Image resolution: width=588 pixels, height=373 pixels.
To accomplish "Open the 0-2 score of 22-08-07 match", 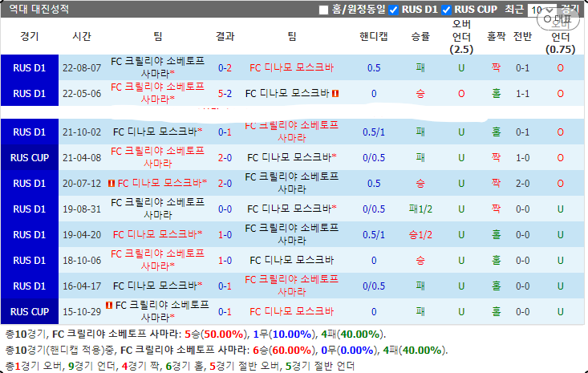I will coord(225,68).
